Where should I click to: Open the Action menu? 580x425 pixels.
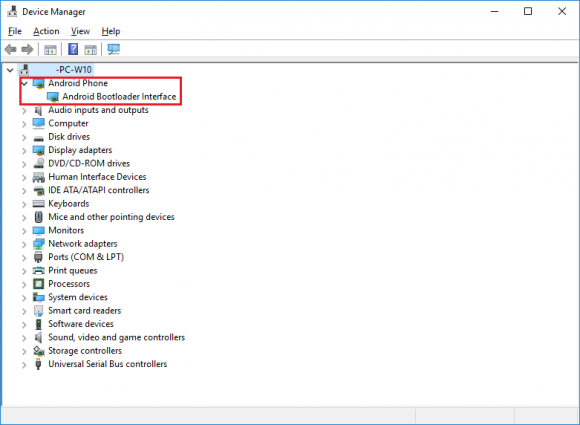pos(46,31)
